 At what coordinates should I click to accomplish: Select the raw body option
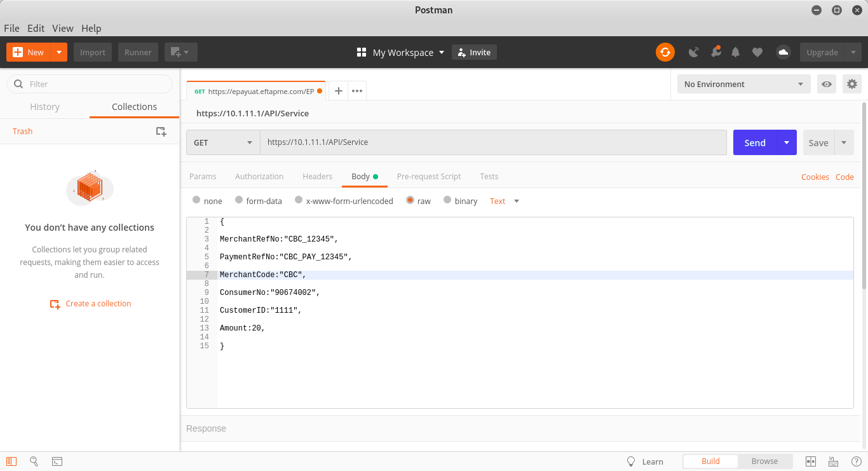point(410,200)
